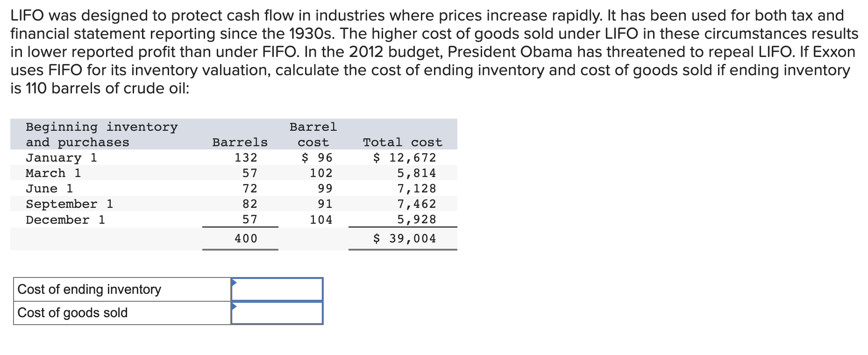Click the Barrels column header
868x355 pixels.
coord(240,142)
